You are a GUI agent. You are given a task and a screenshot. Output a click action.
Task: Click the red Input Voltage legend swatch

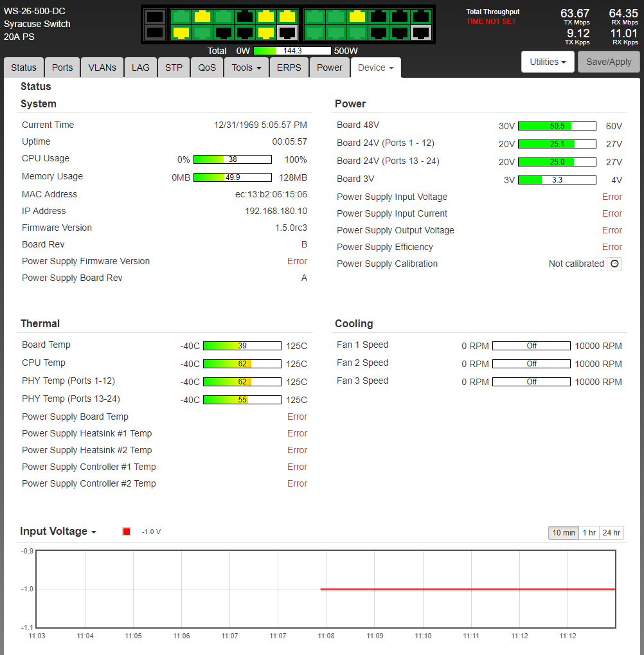127,532
